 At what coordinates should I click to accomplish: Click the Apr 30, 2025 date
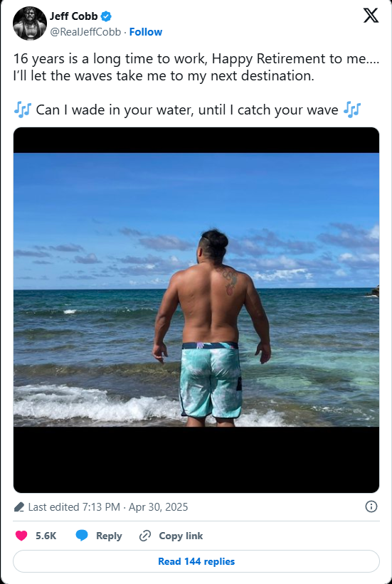158,507
